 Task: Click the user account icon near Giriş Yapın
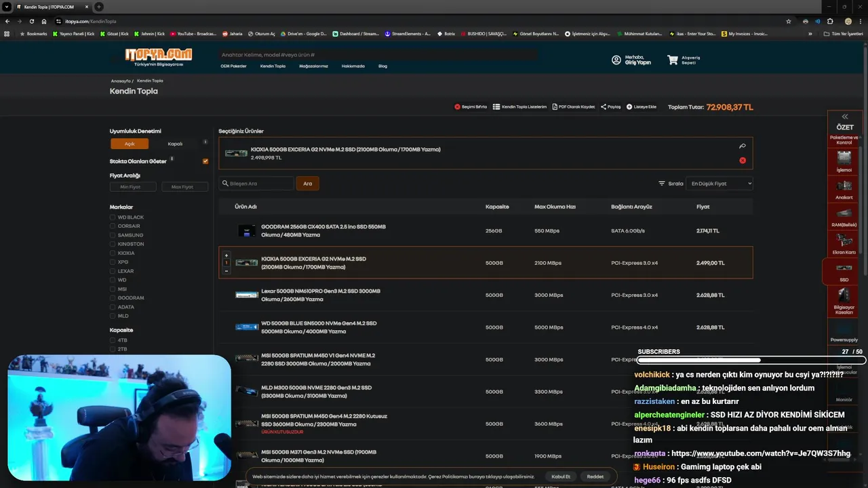616,60
